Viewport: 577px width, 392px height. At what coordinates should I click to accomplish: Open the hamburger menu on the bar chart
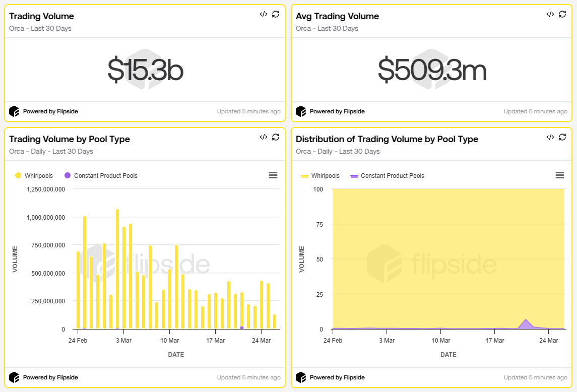[273, 175]
